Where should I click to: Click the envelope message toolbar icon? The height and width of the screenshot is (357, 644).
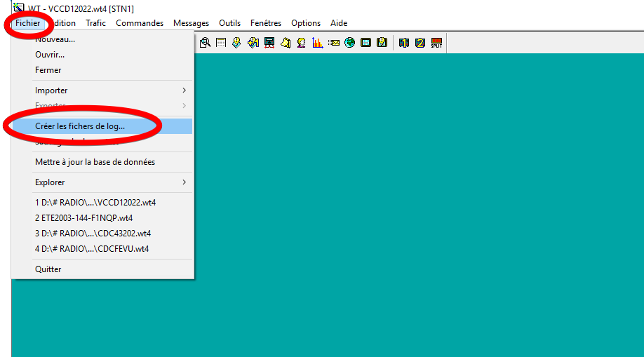(x=333, y=43)
